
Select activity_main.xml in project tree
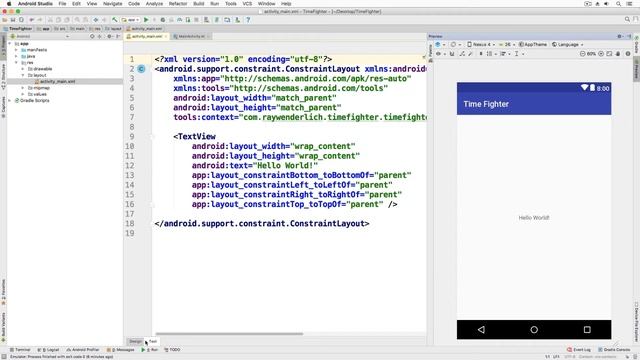coord(57,82)
